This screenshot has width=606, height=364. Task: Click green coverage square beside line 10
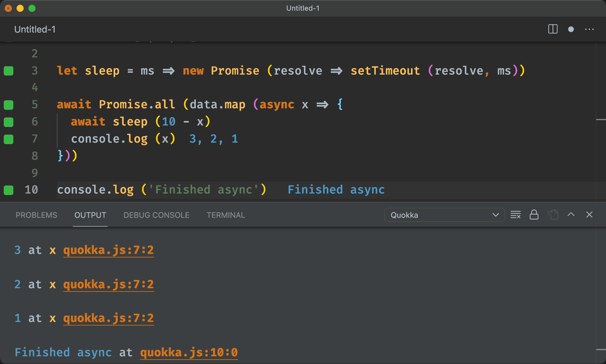pyautogui.click(x=9, y=190)
